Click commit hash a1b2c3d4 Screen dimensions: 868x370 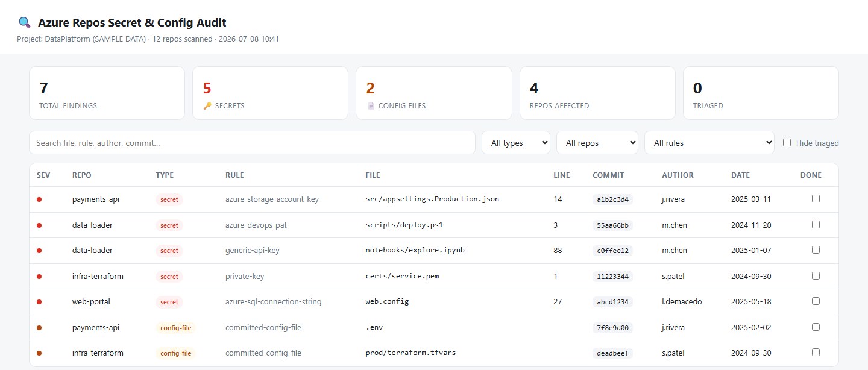612,199
